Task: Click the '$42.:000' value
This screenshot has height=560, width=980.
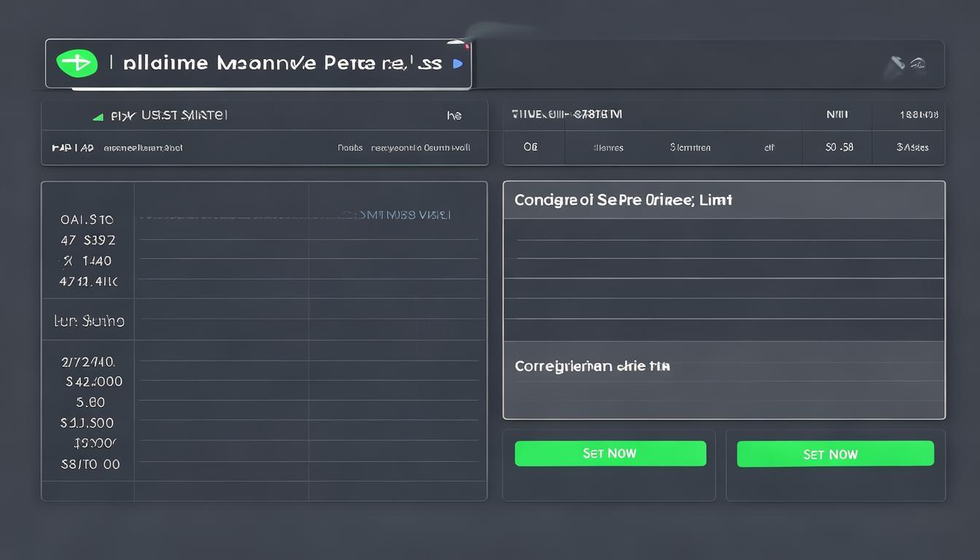Action: (94, 381)
